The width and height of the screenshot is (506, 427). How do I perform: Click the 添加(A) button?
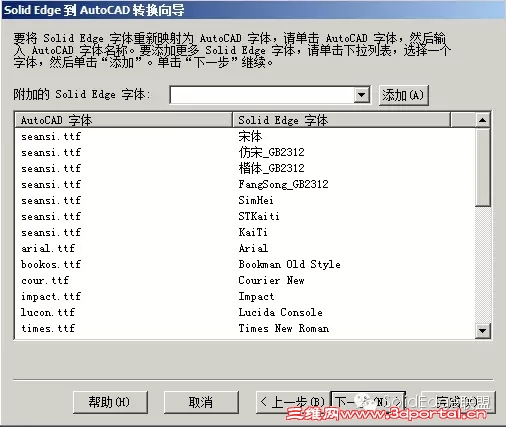(x=403, y=95)
